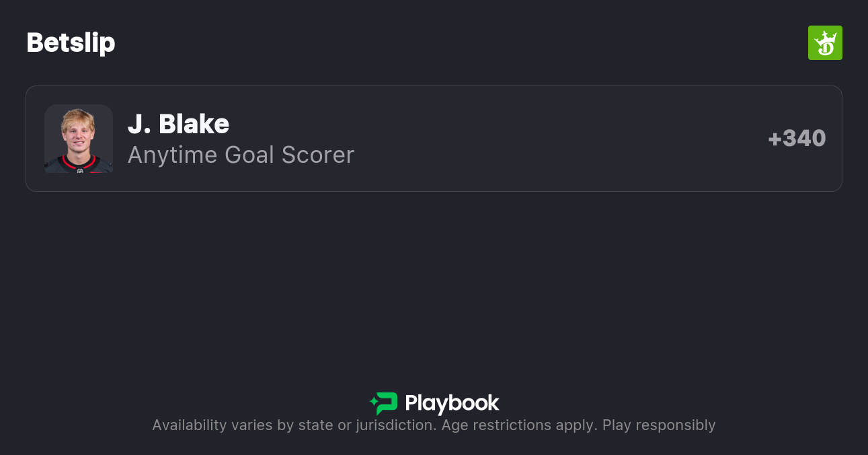Select the +340 odds value
The image size is (868, 455).
click(797, 139)
